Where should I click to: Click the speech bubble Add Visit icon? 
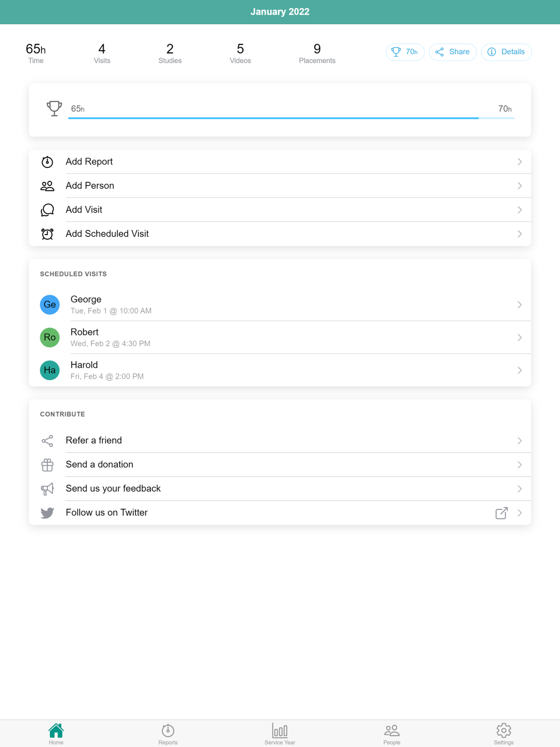[x=48, y=210]
